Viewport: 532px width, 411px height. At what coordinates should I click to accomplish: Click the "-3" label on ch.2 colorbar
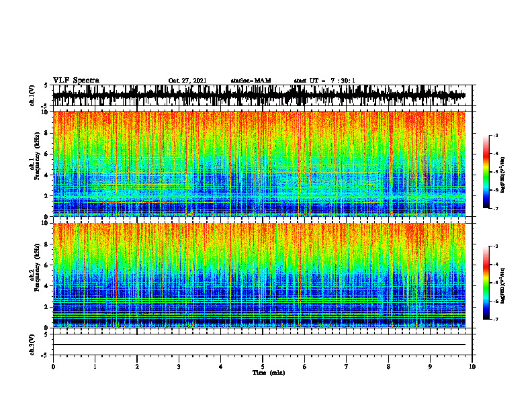tap(496, 246)
